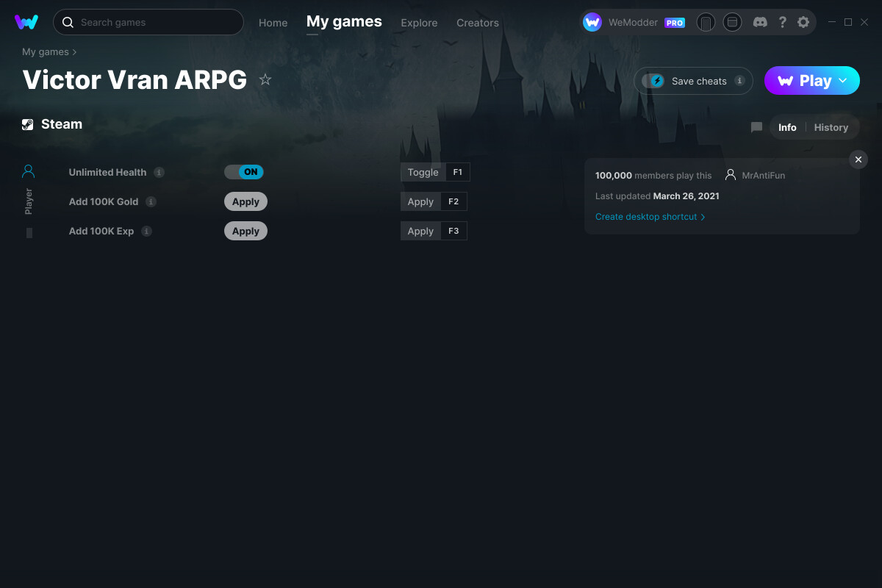This screenshot has height=588, width=882.
Task: Toggle Unlimited Health switch off
Action: point(244,172)
